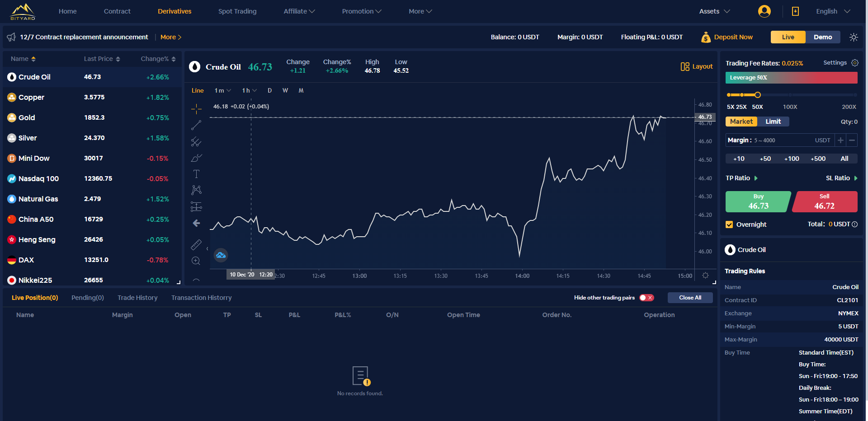Select the pitchfork drawing tool
The width and height of the screenshot is (868, 421).
click(x=196, y=142)
